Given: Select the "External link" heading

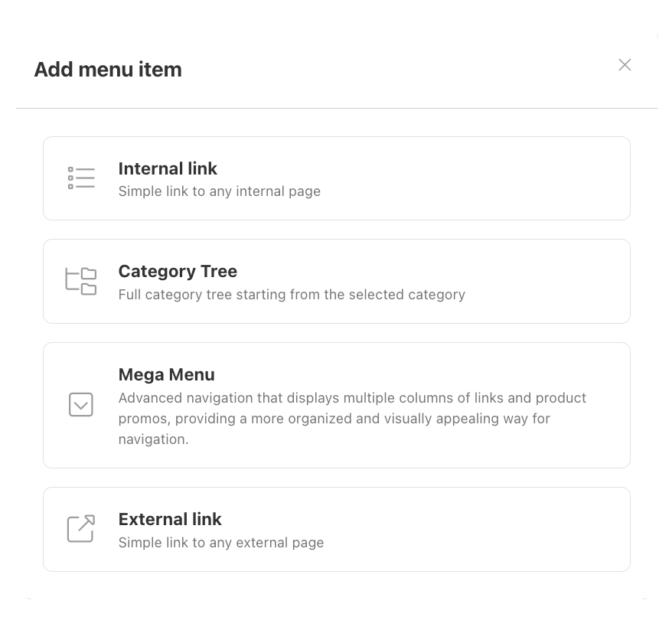Looking at the screenshot, I should (x=170, y=519).
